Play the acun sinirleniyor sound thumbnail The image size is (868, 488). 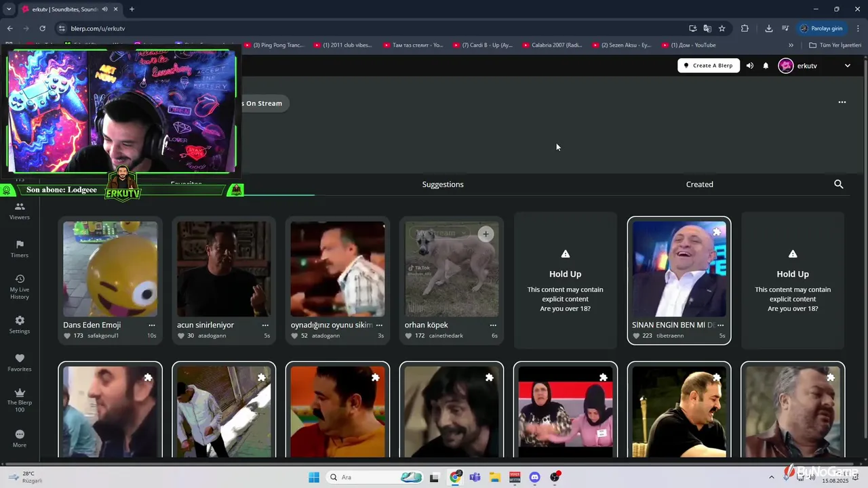tap(224, 269)
